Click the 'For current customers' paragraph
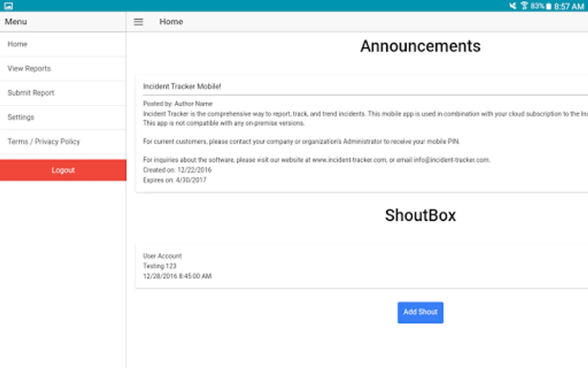588x368 pixels. point(301,141)
